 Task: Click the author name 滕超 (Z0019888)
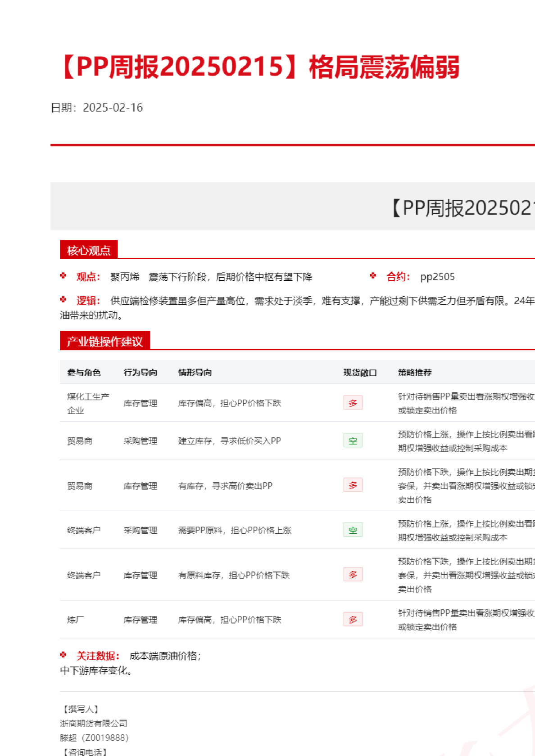94,738
